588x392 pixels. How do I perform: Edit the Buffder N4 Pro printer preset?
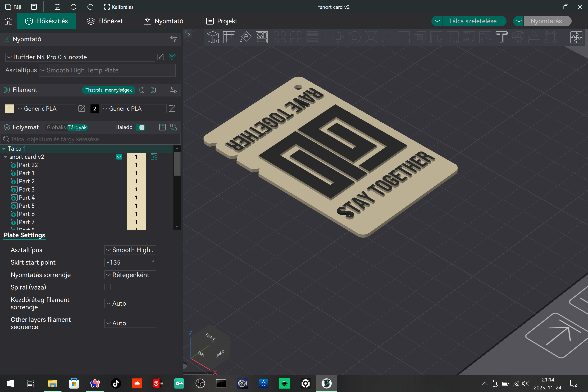pyautogui.click(x=161, y=57)
